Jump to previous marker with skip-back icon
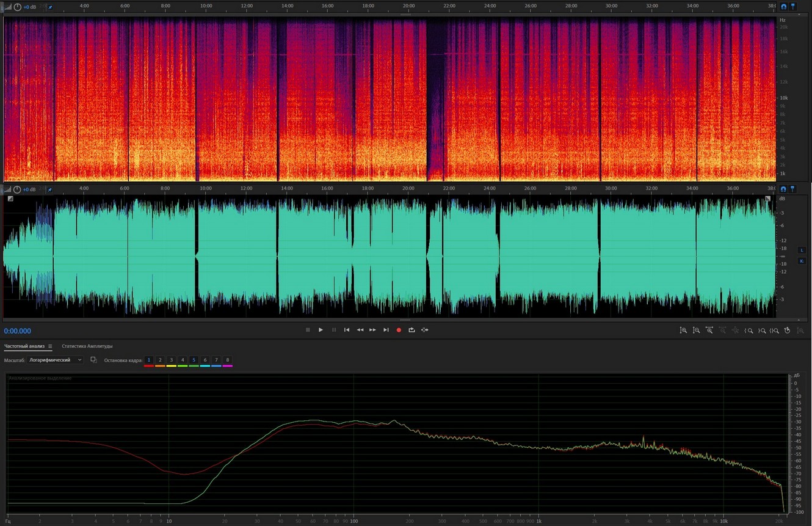This screenshot has height=526, width=812. click(347, 330)
